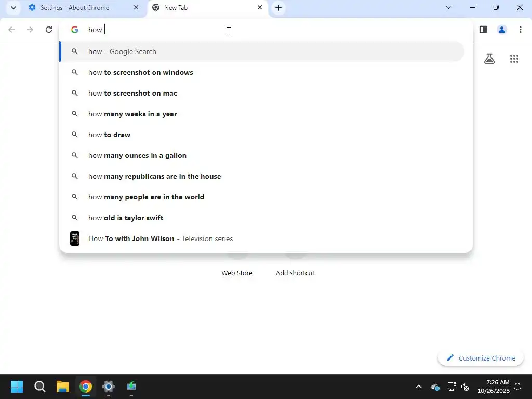Go back with the back arrow

(11, 30)
